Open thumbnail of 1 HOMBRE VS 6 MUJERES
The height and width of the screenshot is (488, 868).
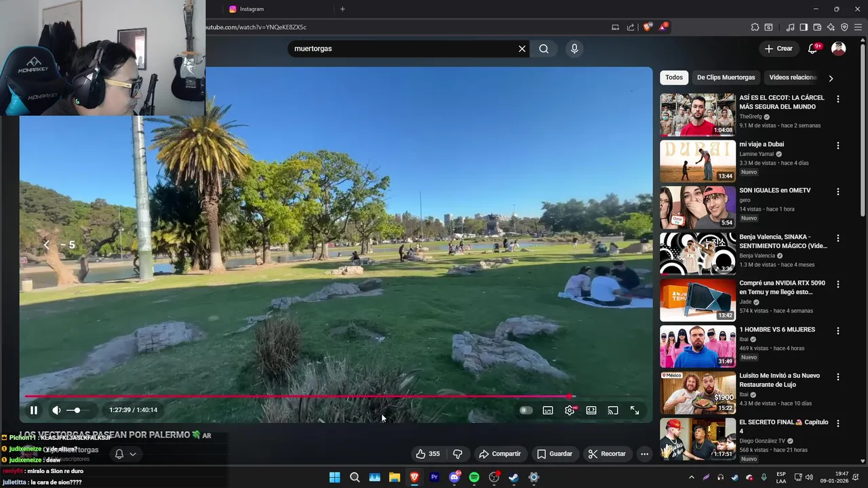click(698, 346)
